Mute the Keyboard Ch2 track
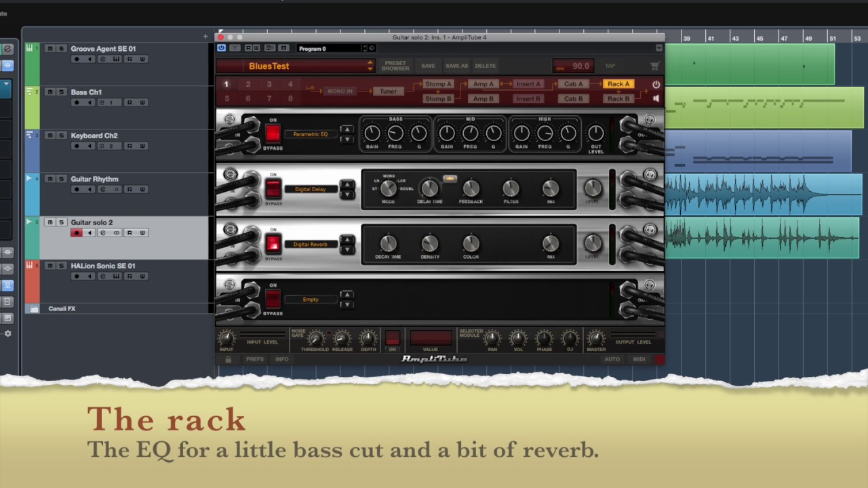Viewport: 868px width, 488px height. tap(50, 136)
